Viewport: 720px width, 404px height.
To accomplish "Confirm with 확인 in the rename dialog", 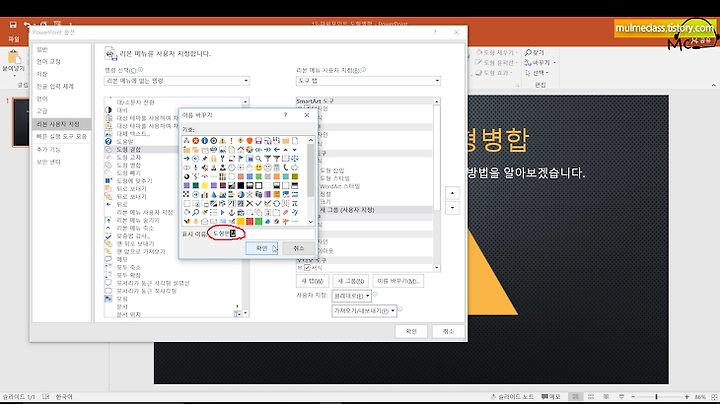I will point(262,248).
